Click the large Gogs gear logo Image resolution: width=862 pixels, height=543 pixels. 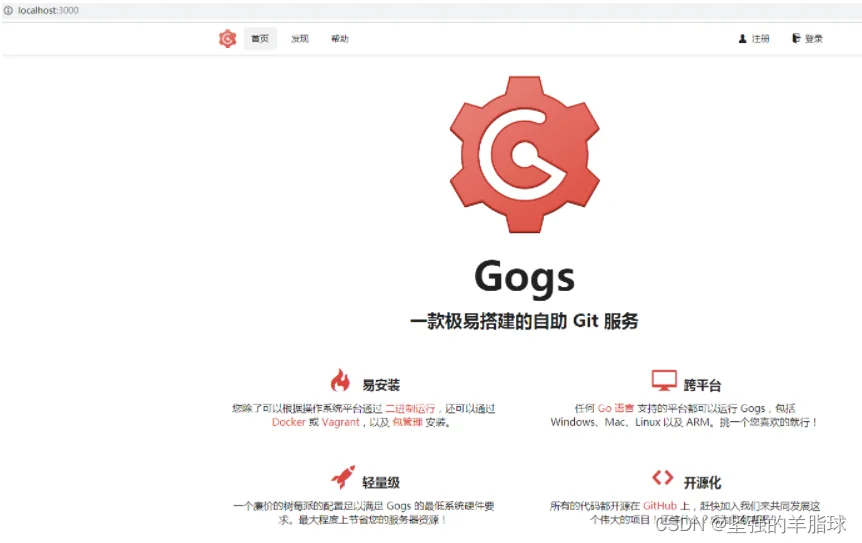click(524, 154)
